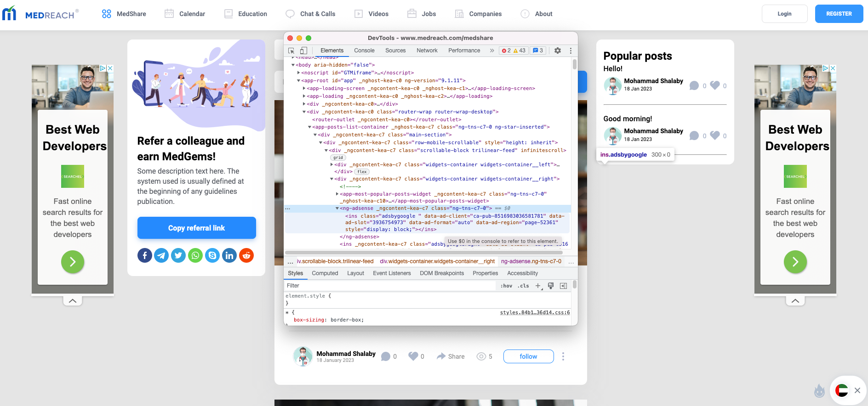The width and height of the screenshot is (868, 406).
Task: Open the Jobs nav item
Action: coord(422,14)
